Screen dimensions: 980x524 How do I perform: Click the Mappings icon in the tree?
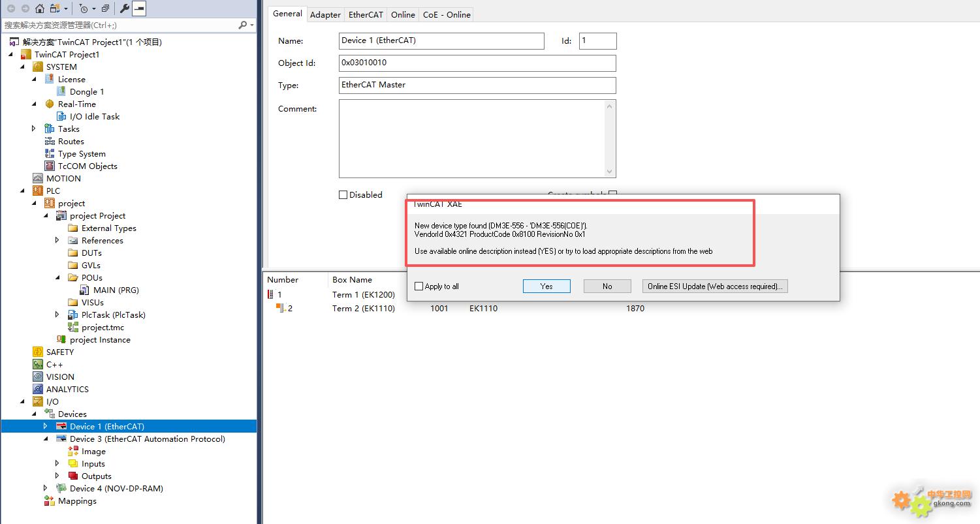coord(50,501)
